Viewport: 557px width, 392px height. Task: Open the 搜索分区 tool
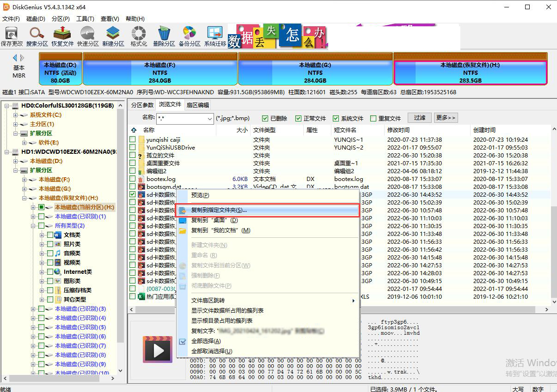[37, 33]
